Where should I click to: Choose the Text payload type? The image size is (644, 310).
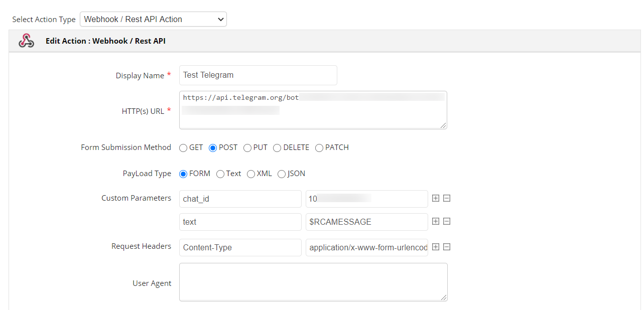coord(220,174)
